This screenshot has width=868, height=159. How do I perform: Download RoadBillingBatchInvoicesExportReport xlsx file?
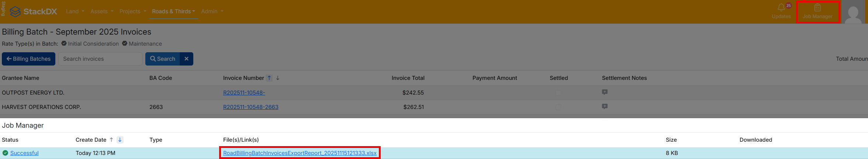coord(300,153)
